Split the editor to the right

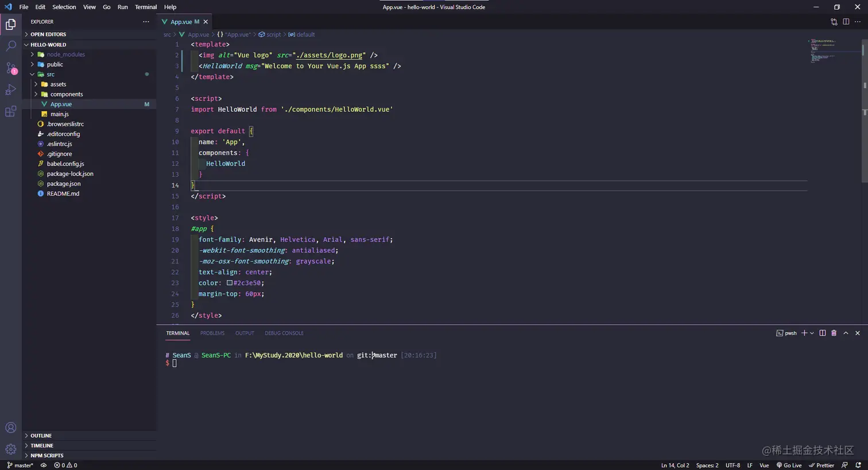(x=846, y=22)
